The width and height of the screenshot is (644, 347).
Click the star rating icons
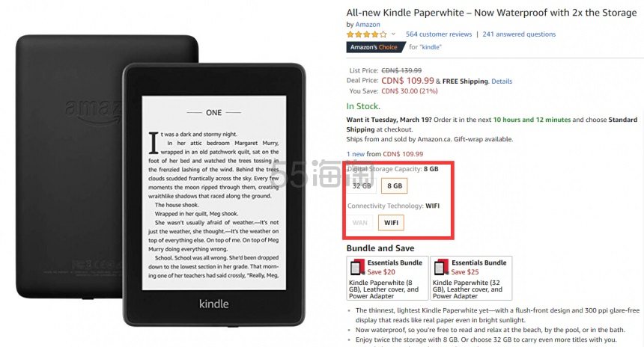coord(366,34)
